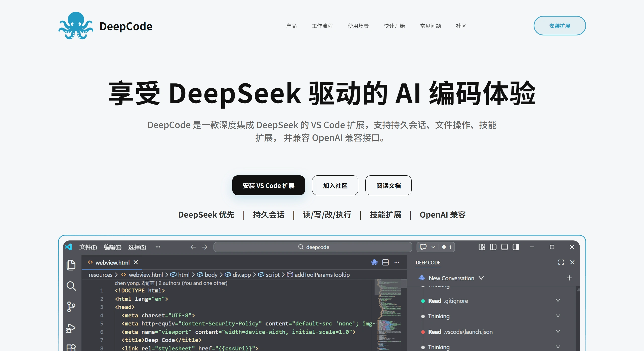644x351 pixels.
Task: Click the 安装 VS Code 扩展 button
Action: pos(268,185)
